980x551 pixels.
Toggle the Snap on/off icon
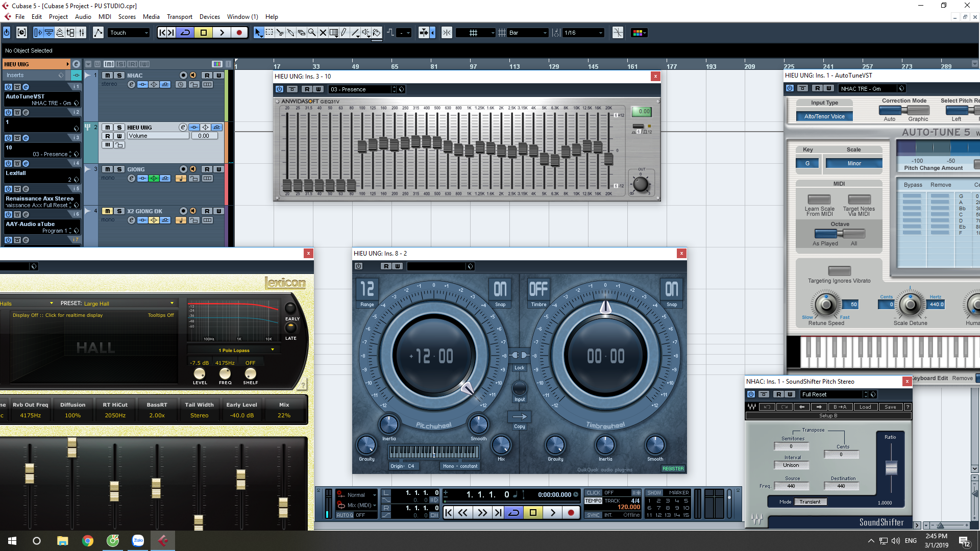(x=447, y=33)
